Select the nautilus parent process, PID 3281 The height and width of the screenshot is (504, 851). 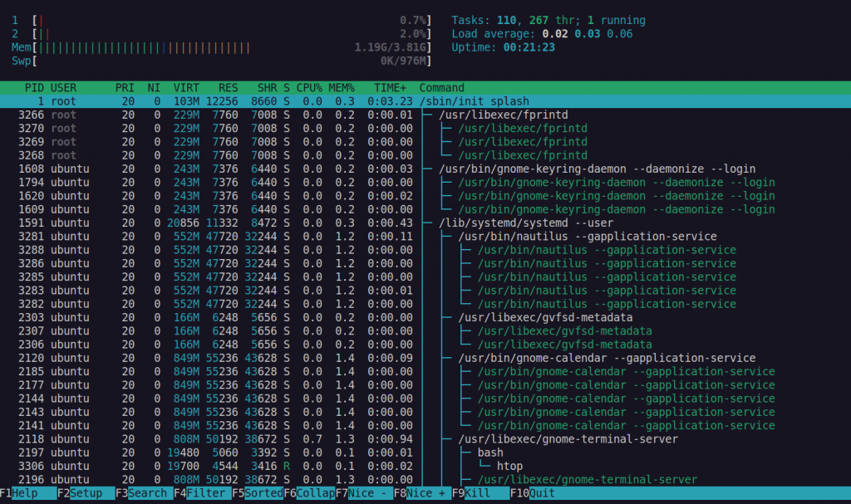click(425, 237)
